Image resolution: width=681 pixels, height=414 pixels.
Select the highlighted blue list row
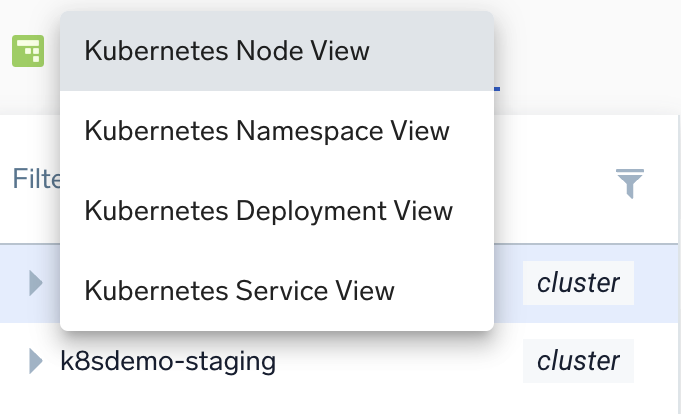pos(510,283)
